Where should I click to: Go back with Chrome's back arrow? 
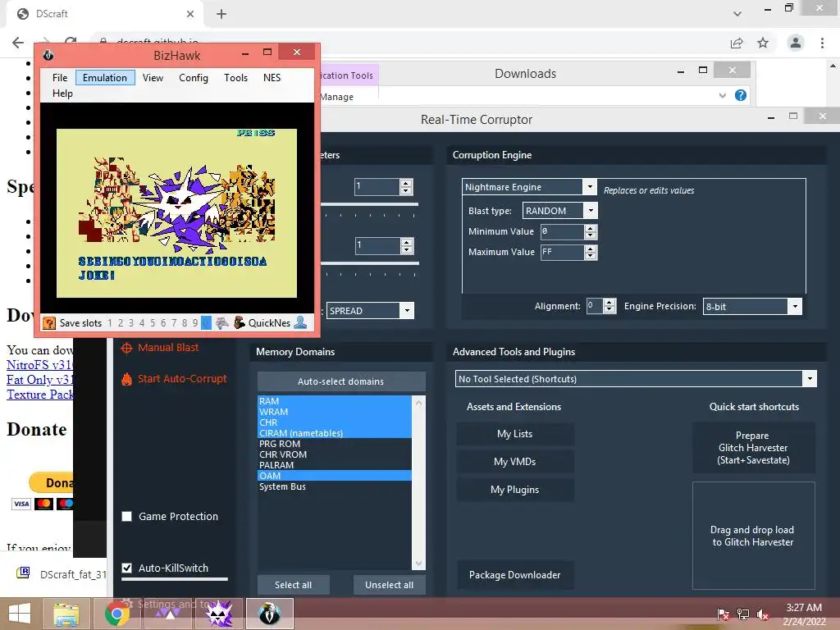(x=18, y=43)
